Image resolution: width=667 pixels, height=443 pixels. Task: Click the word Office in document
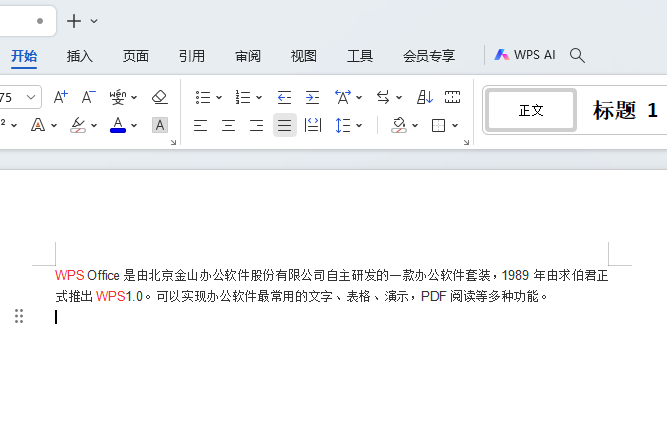pos(103,276)
